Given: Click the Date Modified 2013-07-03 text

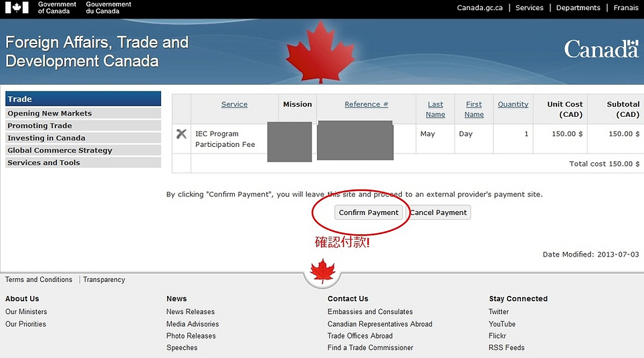Looking at the screenshot, I should 591,254.
